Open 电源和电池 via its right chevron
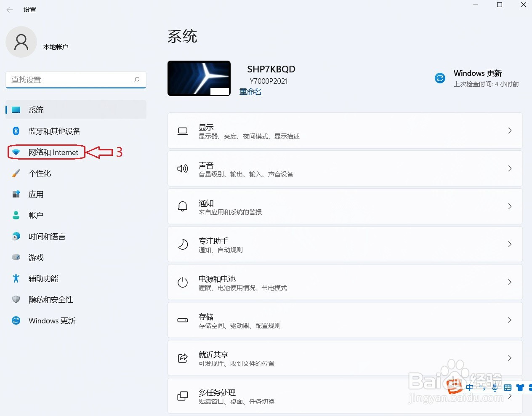This screenshot has width=532, height=416. pyautogui.click(x=510, y=282)
